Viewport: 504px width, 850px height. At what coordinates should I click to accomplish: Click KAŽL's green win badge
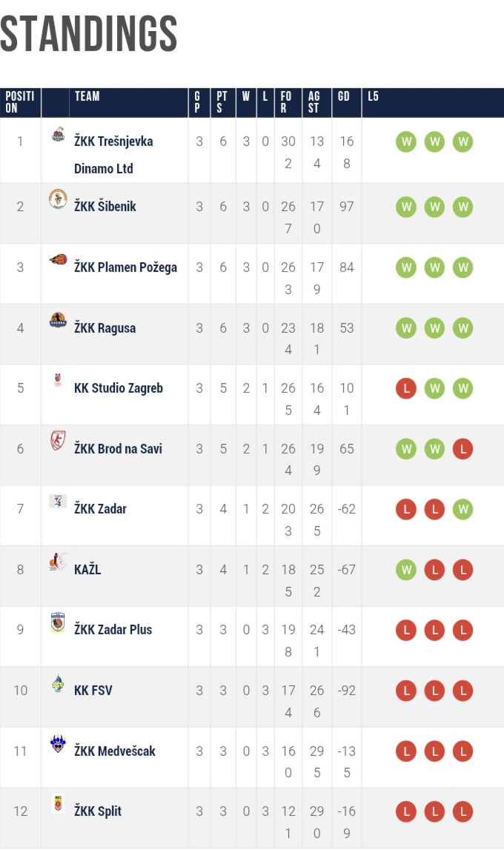[x=405, y=570]
